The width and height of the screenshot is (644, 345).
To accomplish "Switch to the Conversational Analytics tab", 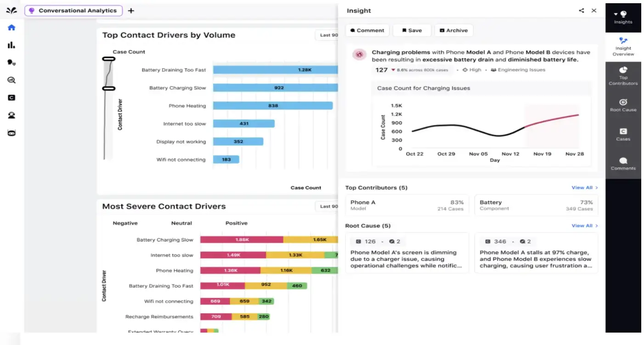I will 73,10.
